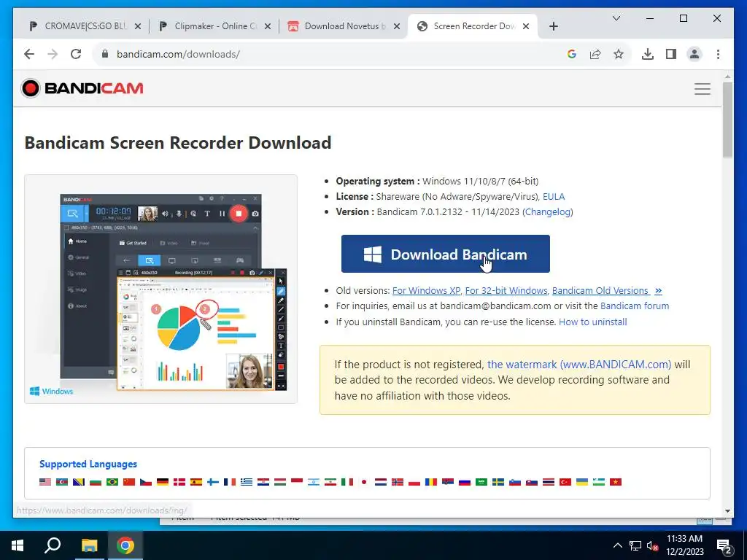
Task: Click the scrollbar down arrow
Action: point(727,511)
